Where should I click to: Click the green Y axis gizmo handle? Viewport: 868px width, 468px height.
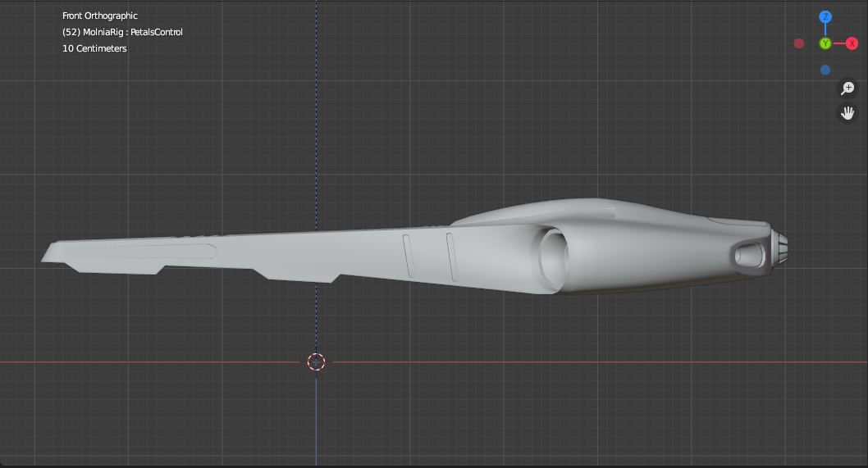click(x=825, y=43)
